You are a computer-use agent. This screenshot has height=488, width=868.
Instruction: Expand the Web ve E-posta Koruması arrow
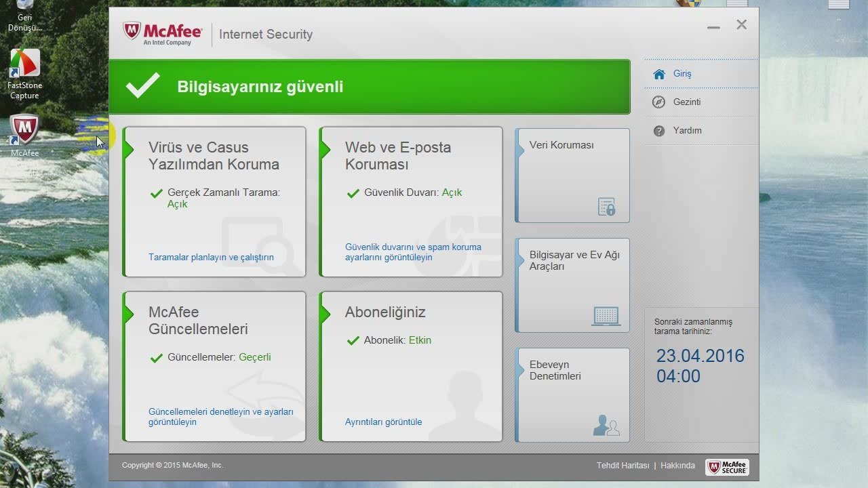[x=325, y=150]
